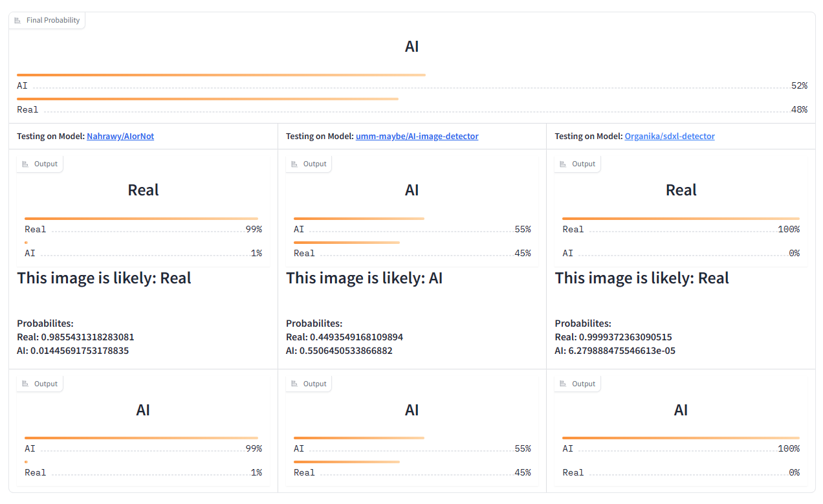Click the AI 55% bar in the upper umm-maybe output
The width and height of the screenshot is (823, 504).
(359, 219)
